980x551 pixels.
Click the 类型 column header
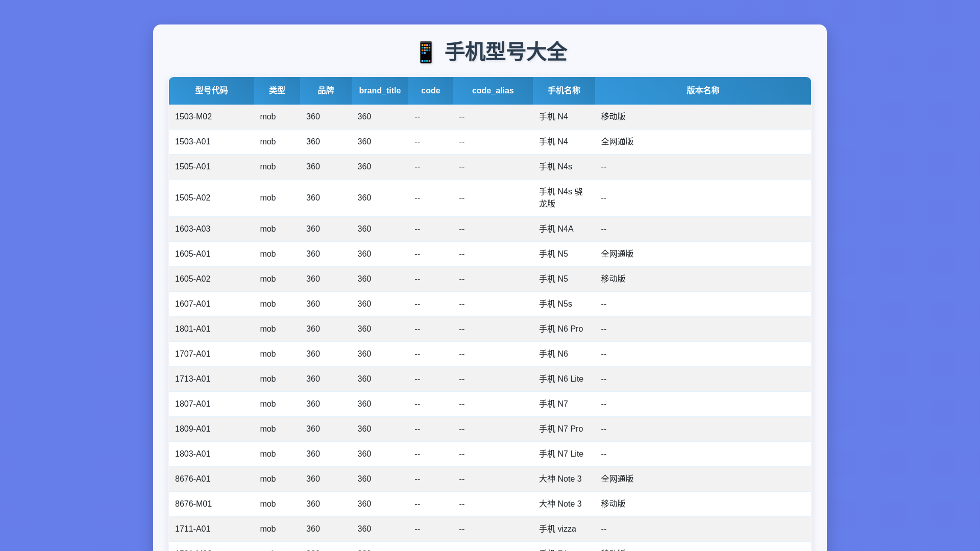tap(277, 91)
